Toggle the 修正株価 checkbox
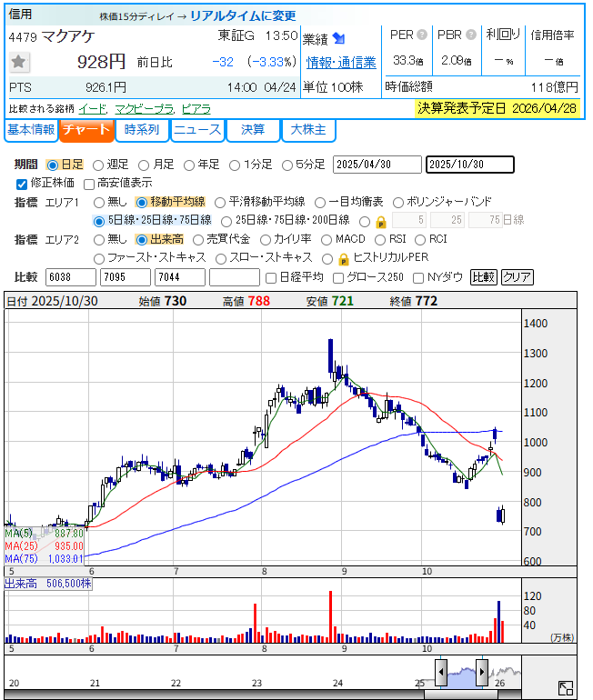 (22, 184)
